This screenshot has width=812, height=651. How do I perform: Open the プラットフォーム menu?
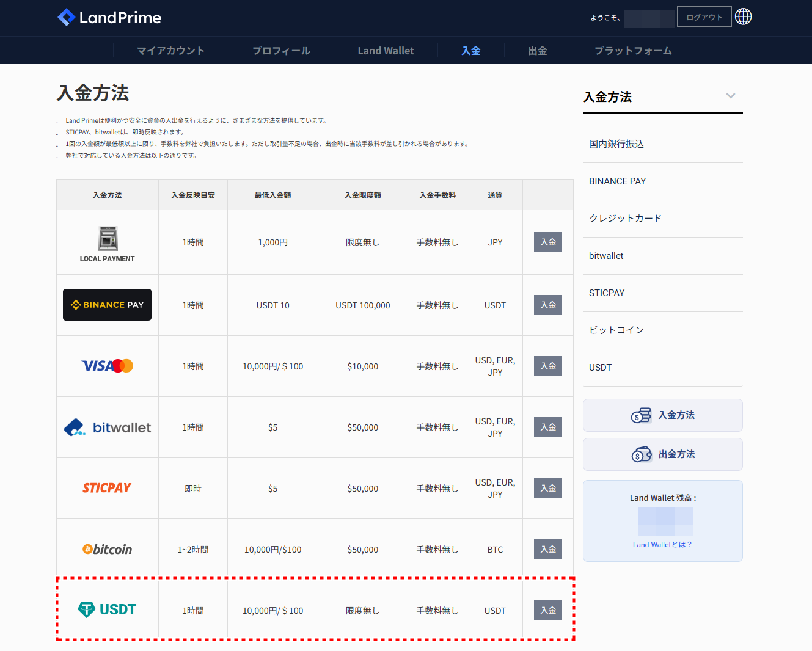coord(634,51)
